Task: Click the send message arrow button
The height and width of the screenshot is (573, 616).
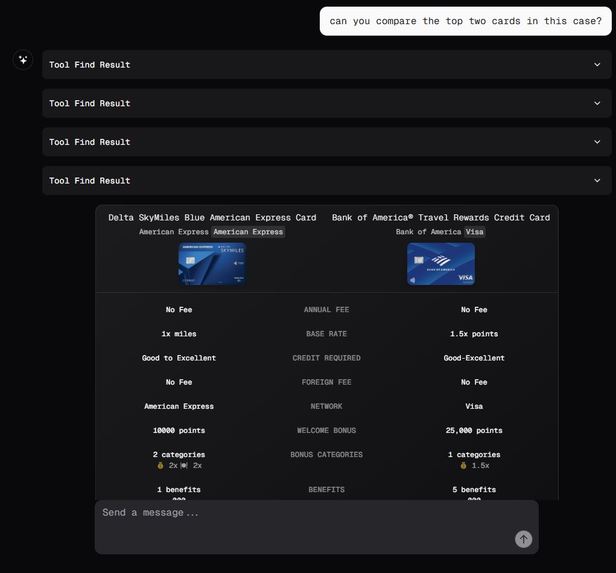Action: 523,539
